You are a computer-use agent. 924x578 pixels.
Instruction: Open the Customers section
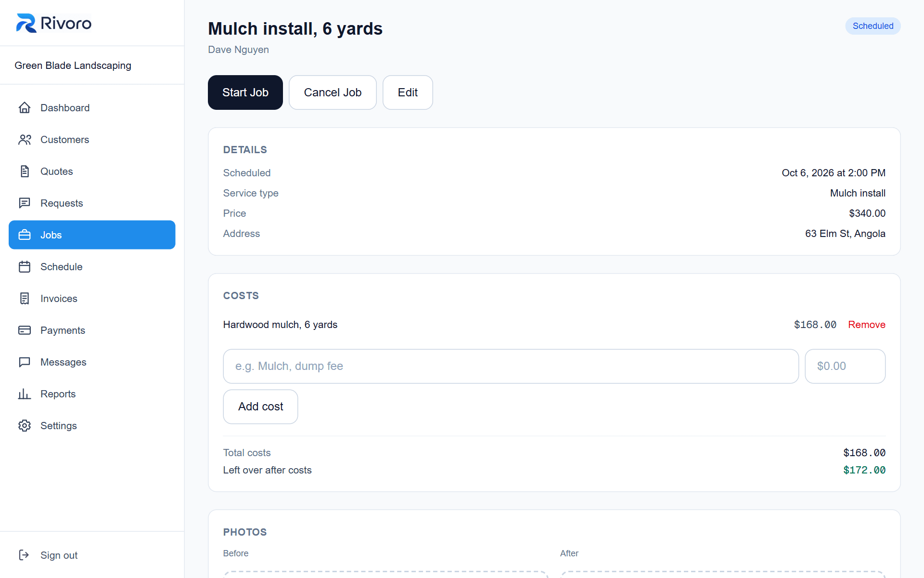coord(92,140)
